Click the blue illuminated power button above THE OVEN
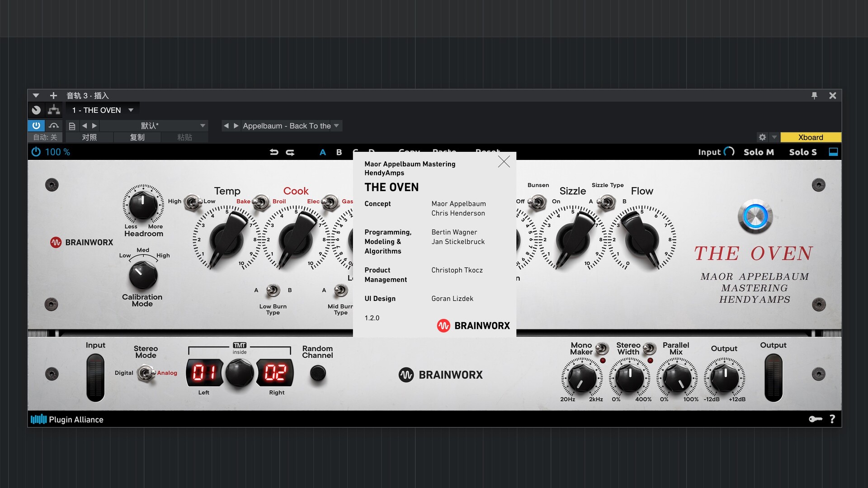868x488 pixels. 755,216
